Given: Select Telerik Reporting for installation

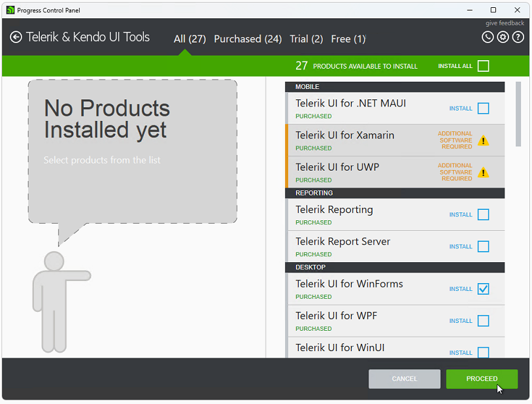Looking at the screenshot, I should tap(482, 214).
